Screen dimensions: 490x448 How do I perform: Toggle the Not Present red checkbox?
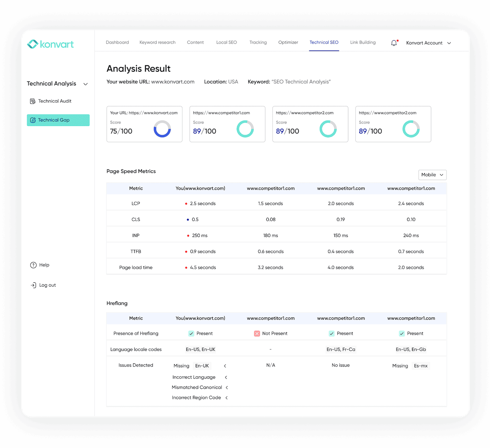tap(257, 333)
